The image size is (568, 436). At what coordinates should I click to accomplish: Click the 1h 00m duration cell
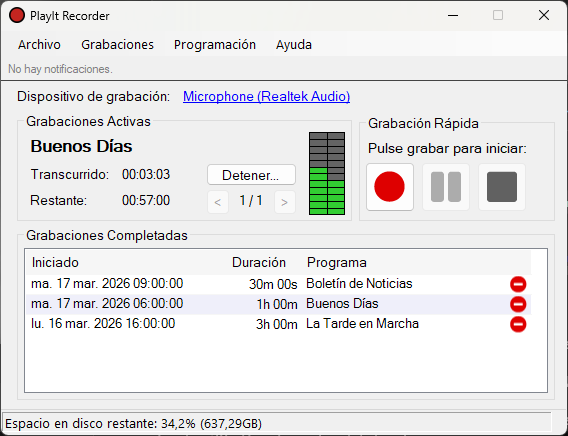tap(277, 305)
